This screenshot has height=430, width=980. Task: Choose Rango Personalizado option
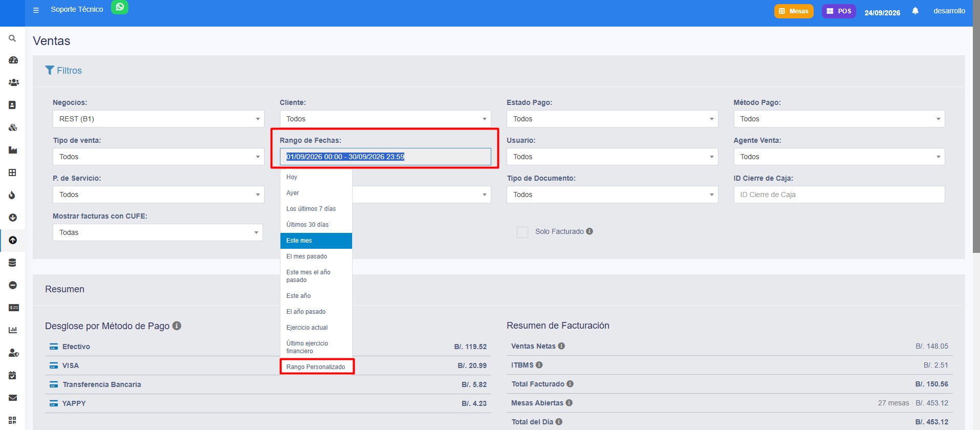point(316,367)
